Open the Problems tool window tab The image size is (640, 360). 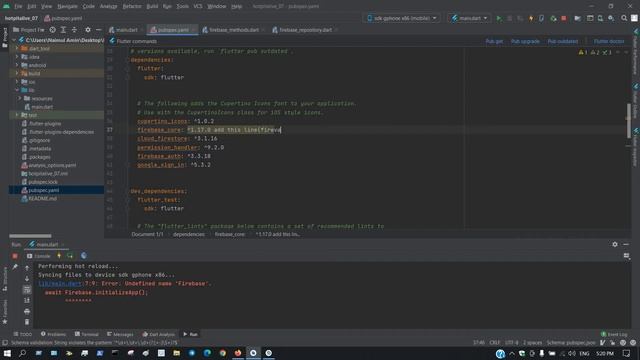coord(53,334)
